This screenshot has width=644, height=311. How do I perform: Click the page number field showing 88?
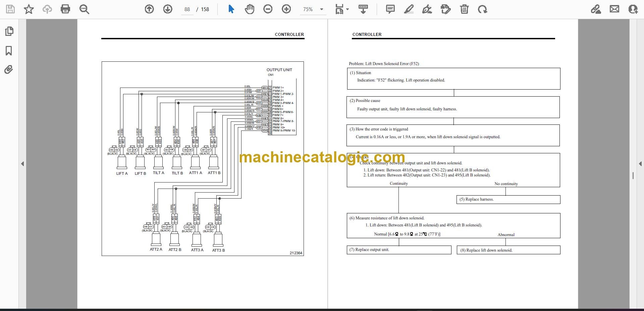[187, 9]
